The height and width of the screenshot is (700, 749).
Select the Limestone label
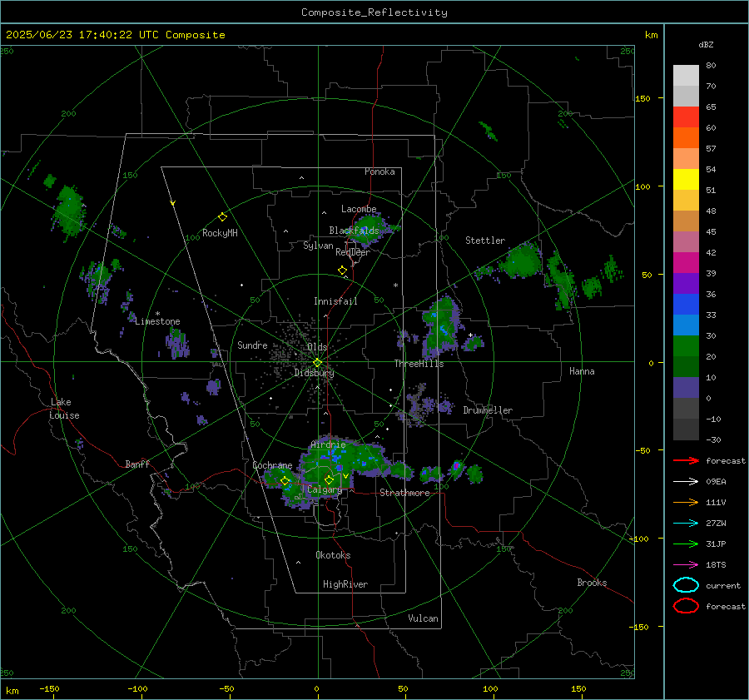point(157,321)
